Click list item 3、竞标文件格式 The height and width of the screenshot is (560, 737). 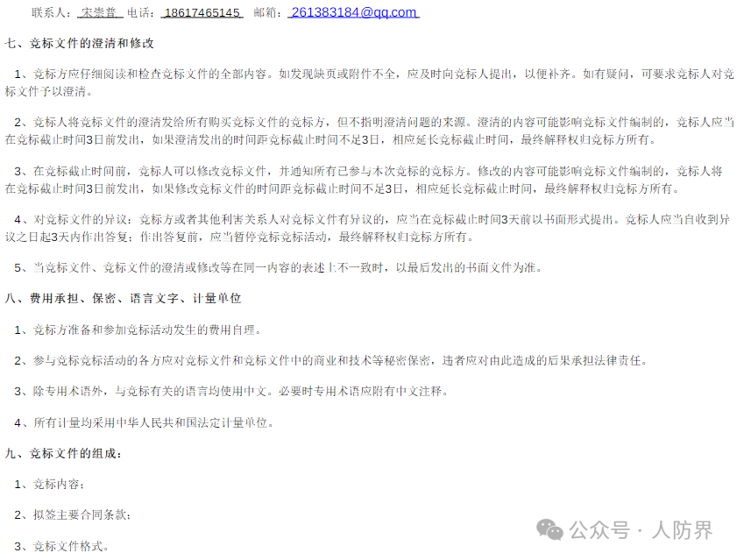coord(61,546)
